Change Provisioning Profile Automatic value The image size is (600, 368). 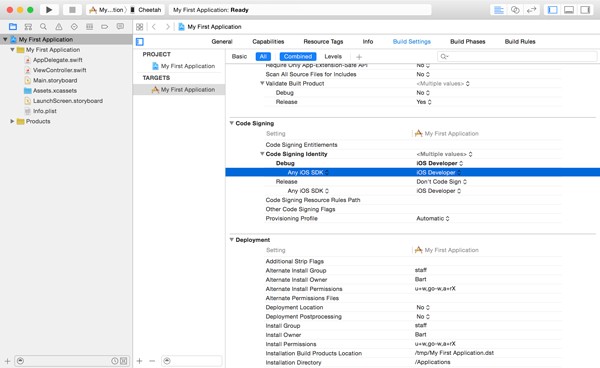point(432,218)
